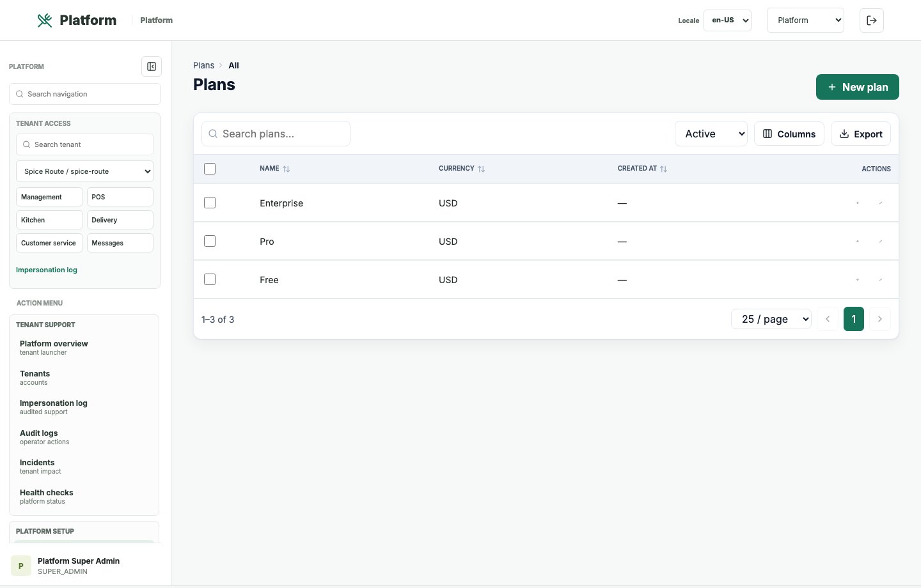Click the logout icon button
Image resolution: width=921 pixels, height=588 pixels.
tap(872, 20)
